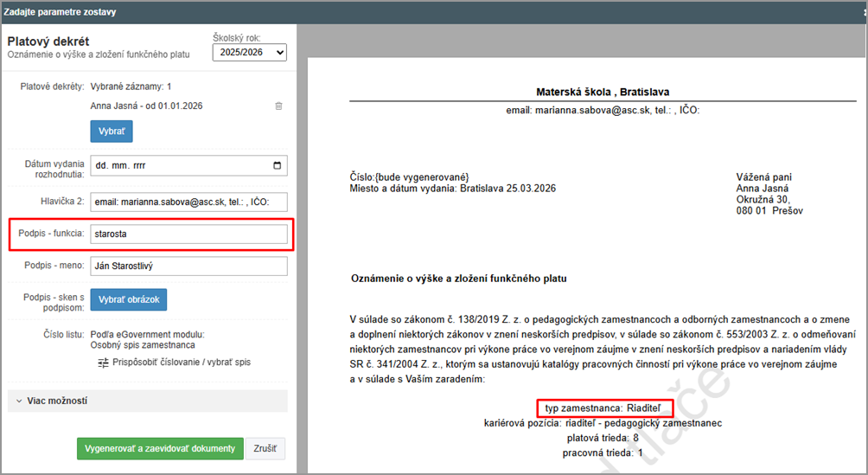Select the Podpis - funkcia field with starosta

click(x=188, y=234)
